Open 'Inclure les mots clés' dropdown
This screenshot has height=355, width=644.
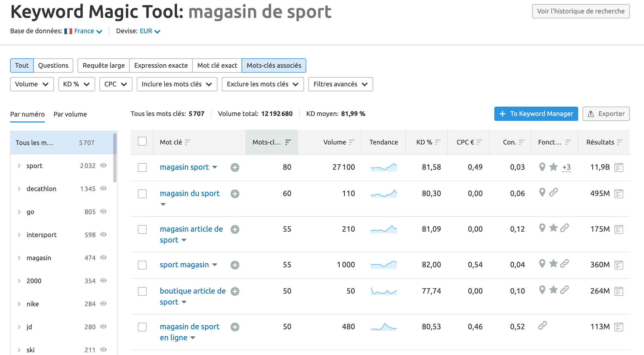177,84
